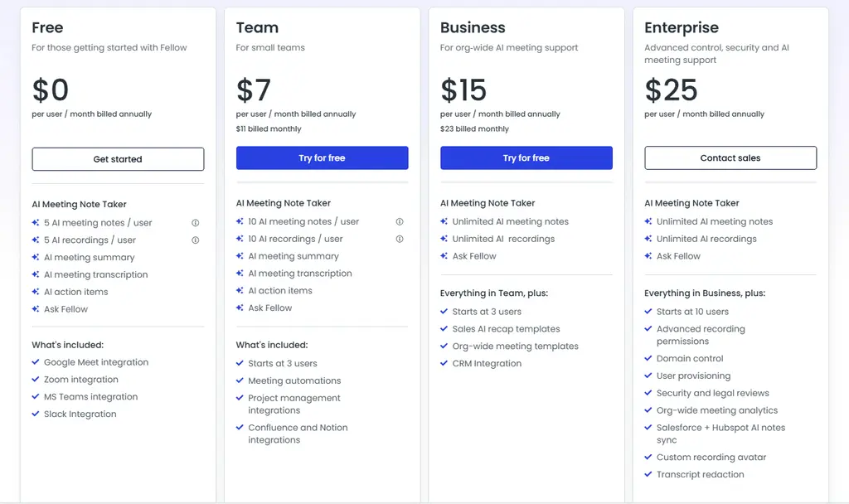Click the sparkle icon for AI meeting summary in Team
849x504 pixels.
(x=239, y=256)
